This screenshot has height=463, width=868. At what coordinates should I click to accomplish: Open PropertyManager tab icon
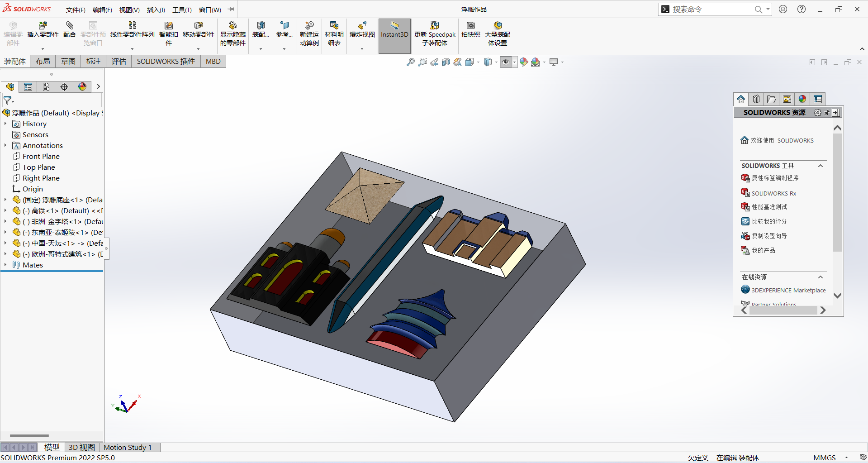[x=28, y=87]
